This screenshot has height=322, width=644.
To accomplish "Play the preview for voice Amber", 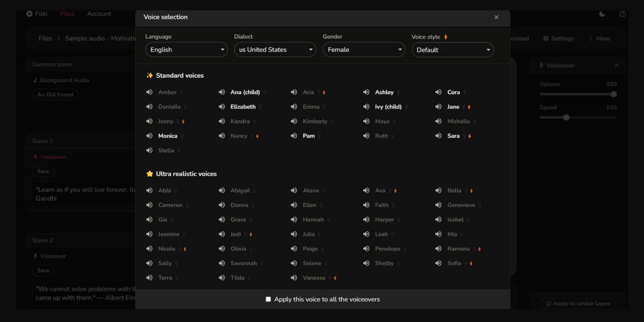I will [x=150, y=92].
